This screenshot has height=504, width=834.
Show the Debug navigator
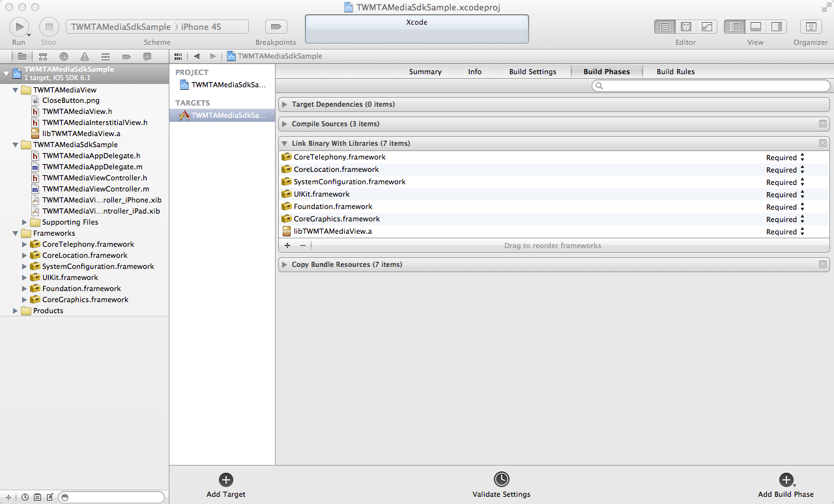(x=106, y=57)
